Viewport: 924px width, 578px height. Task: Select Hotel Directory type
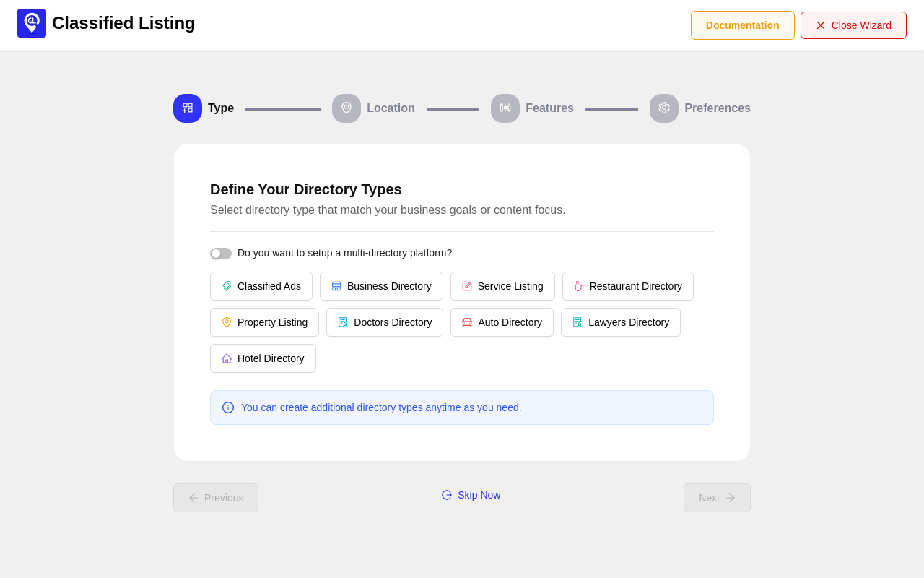pos(263,358)
